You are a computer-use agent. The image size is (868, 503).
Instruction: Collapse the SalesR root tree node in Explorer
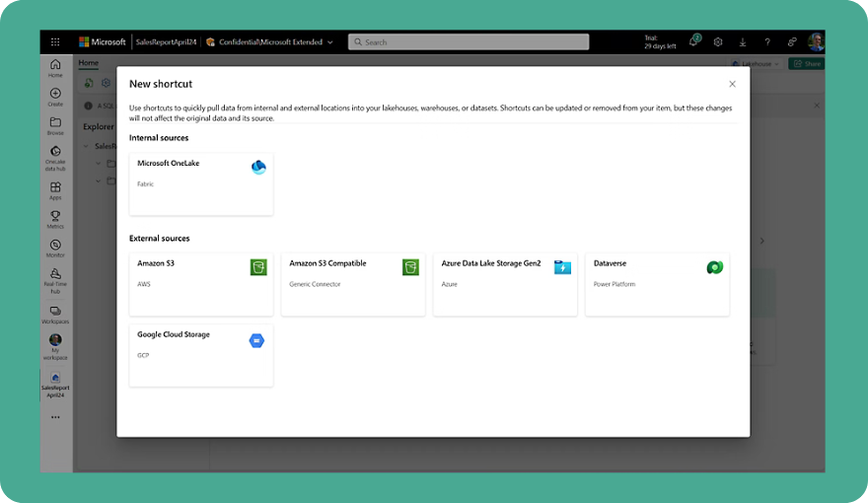point(86,147)
